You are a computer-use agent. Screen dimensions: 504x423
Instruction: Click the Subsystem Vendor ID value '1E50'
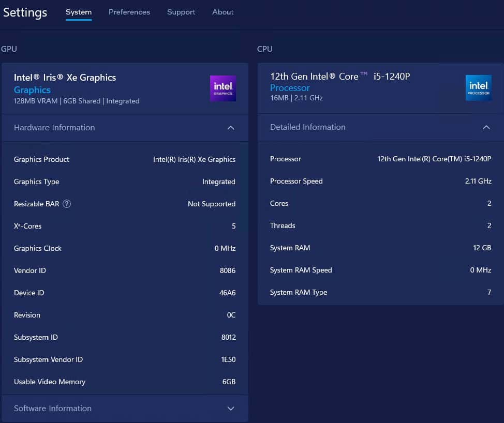(x=228, y=359)
